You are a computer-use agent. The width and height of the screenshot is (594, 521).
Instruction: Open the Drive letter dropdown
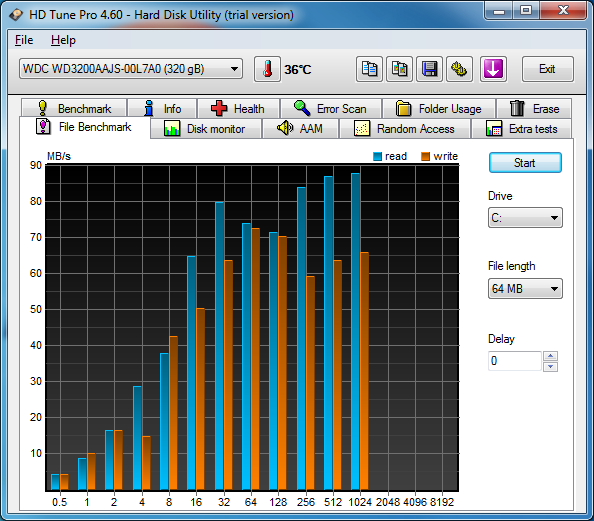click(x=525, y=217)
